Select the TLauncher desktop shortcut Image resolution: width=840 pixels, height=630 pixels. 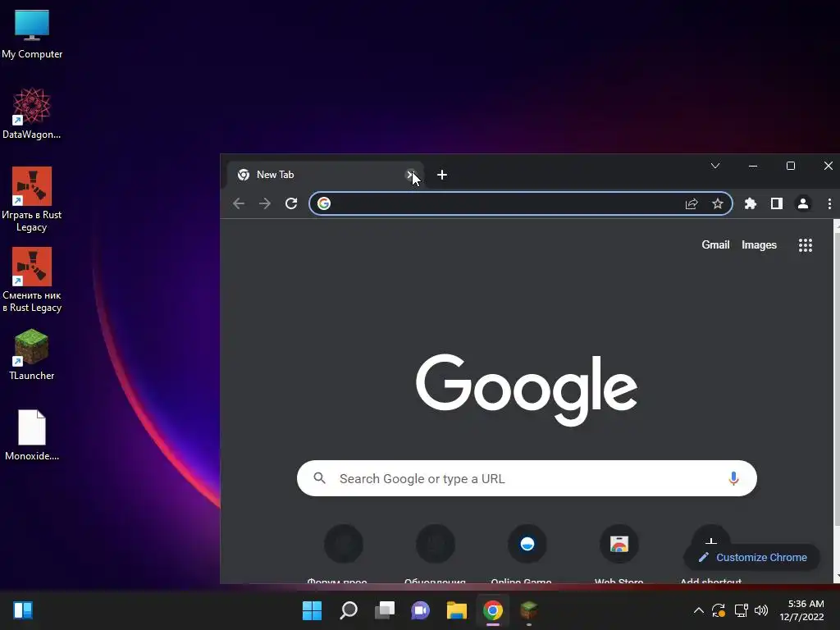[x=32, y=354]
